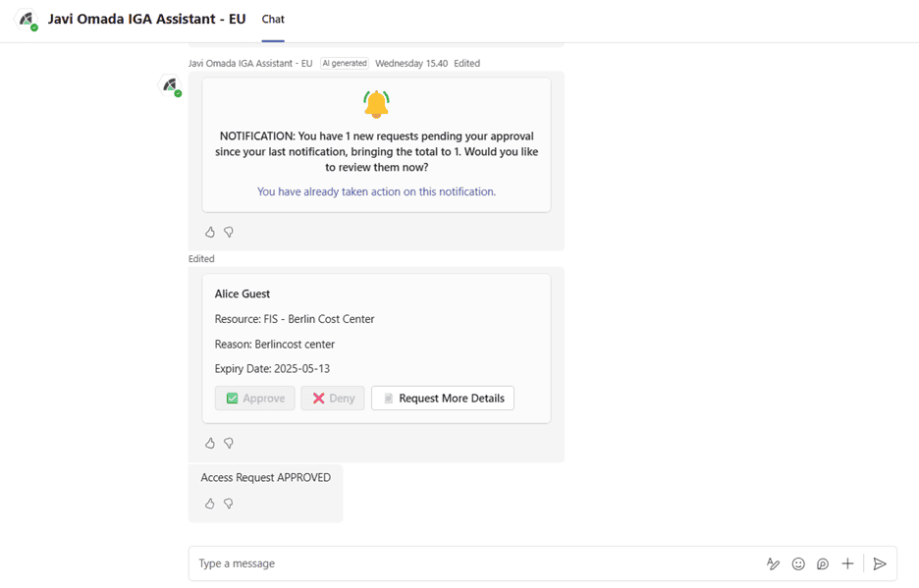This screenshot has width=919, height=588.
Task: Click the AI generated label
Action: (x=345, y=63)
